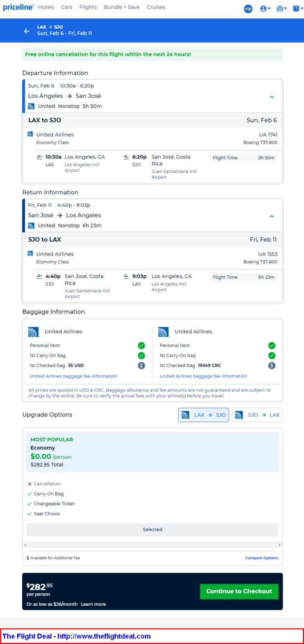
Task: Click green check for left 1st Carry-On bag
Action: [142, 355]
